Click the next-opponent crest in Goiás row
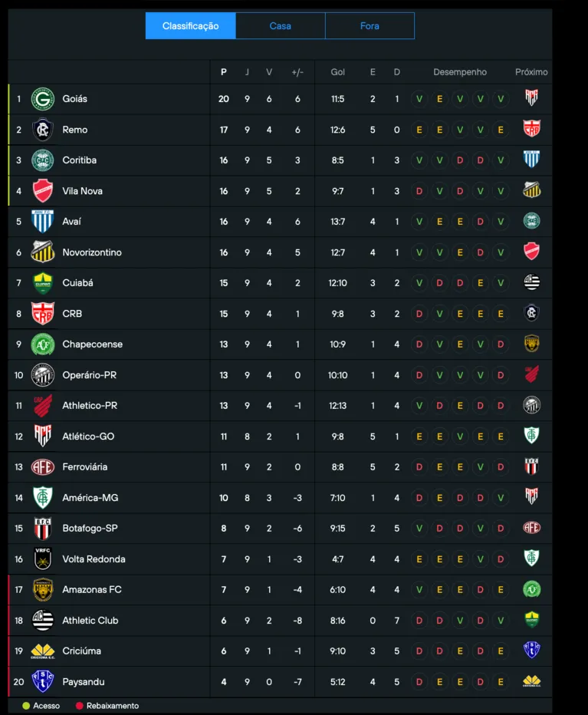 point(531,99)
